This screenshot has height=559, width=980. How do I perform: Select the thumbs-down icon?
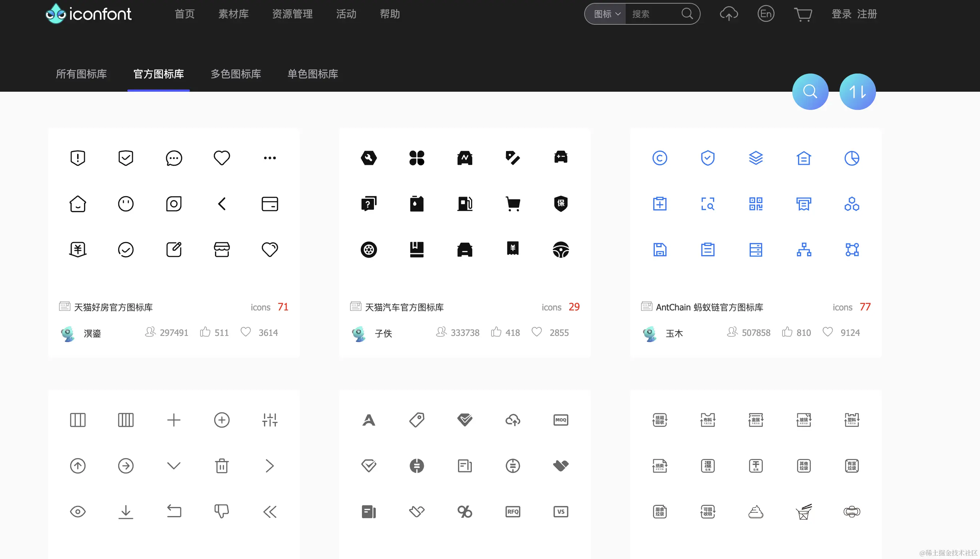click(222, 512)
